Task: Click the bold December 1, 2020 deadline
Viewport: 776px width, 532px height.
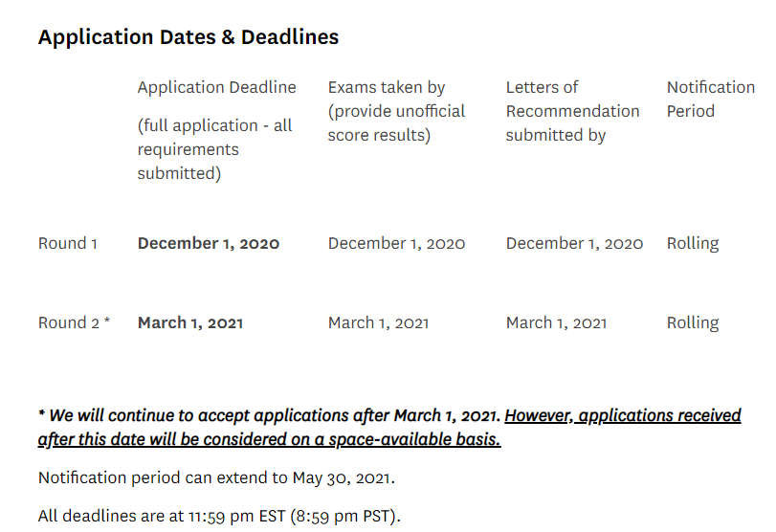Action: pyautogui.click(x=209, y=243)
